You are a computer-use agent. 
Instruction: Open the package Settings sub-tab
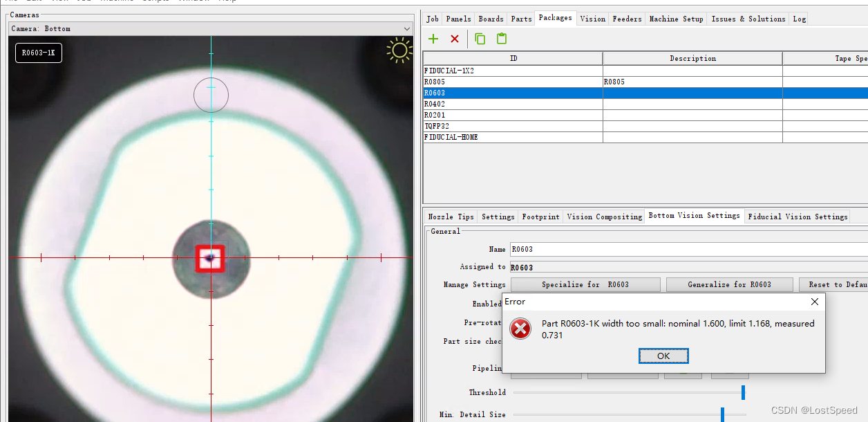498,217
